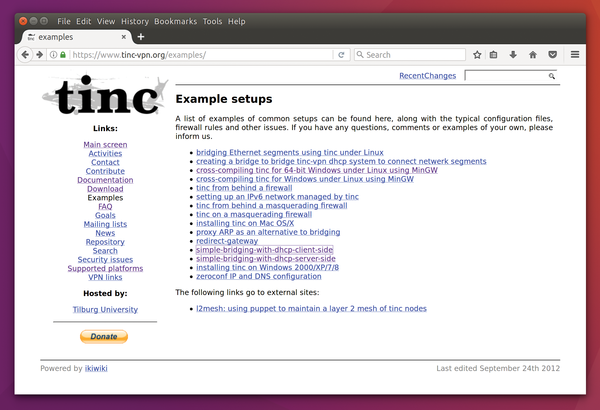The image size is (600, 410).
Task: Show bookmarks list icon in toolbar
Action: click(x=494, y=55)
